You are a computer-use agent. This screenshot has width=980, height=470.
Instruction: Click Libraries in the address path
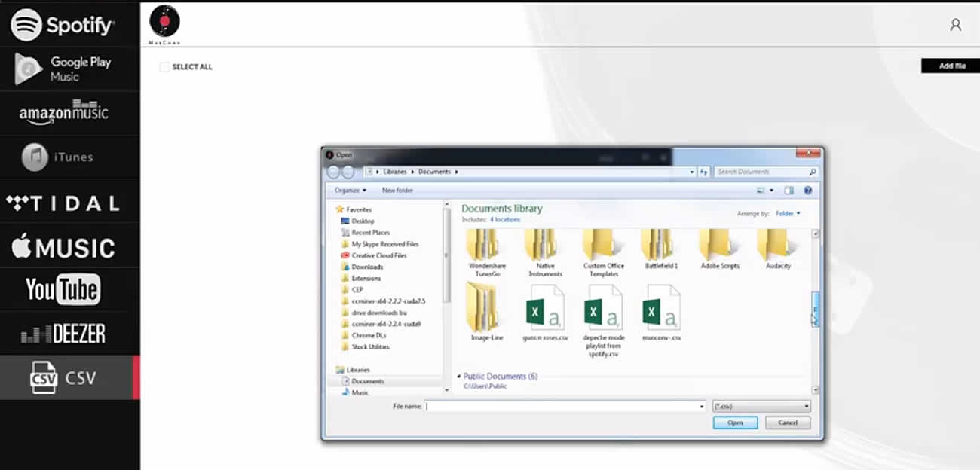coord(395,172)
